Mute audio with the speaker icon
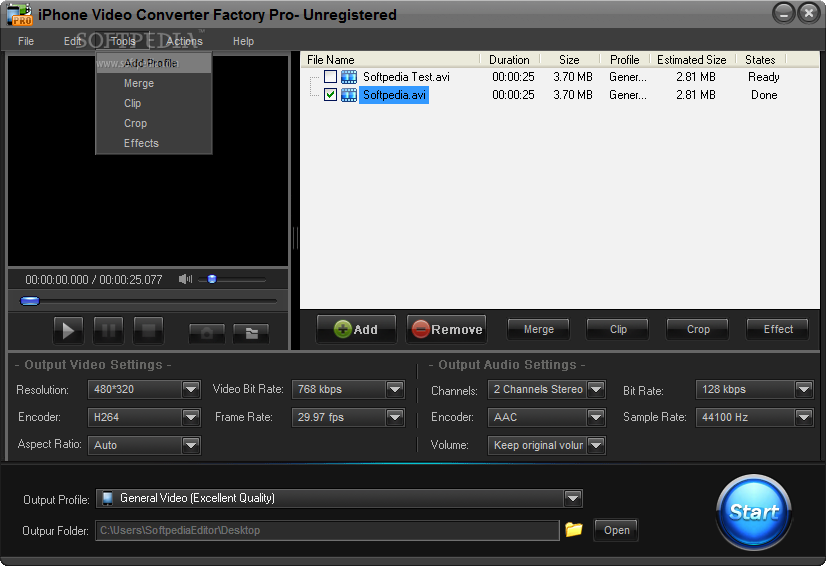826x566 pixels. pyautogui.click(x=185, y=279)
